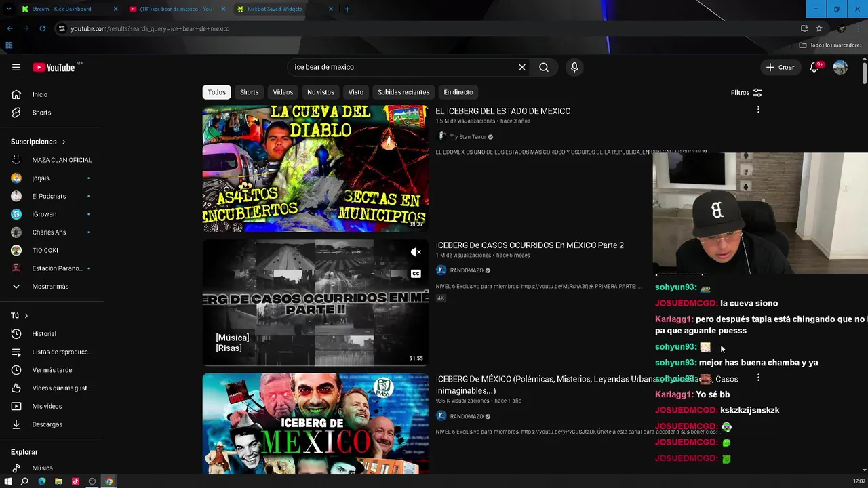The width and height of the screenshot is (868, 488).
Task: Open the account avatar menu
Action: (840, 67)
